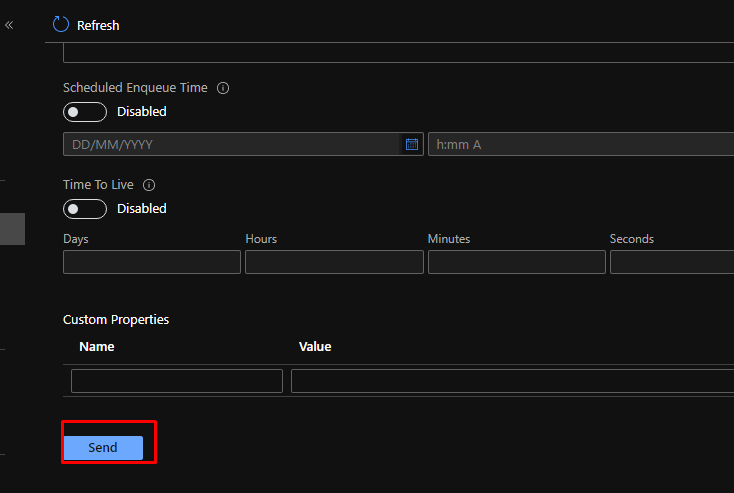This screenshot has height=493, width=734.
Task: Click the Custom Properties Name column header
Action: pyautogui.click(x=97, y=347)
